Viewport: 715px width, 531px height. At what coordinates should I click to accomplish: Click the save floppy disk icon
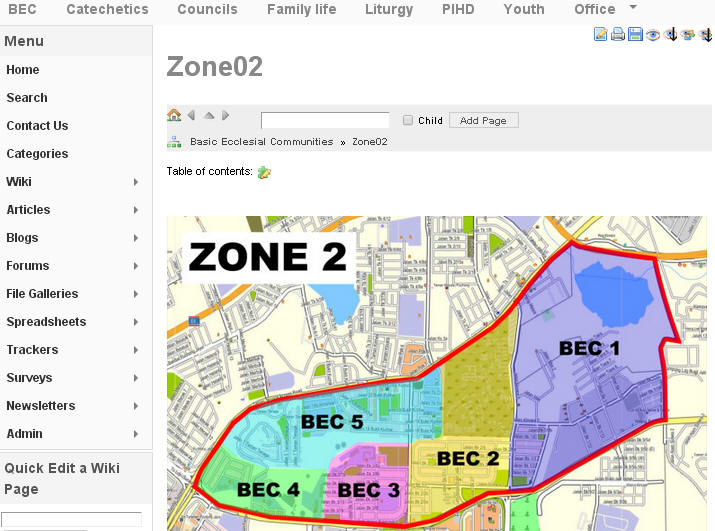pyautogui.click(x=635, y=35)
